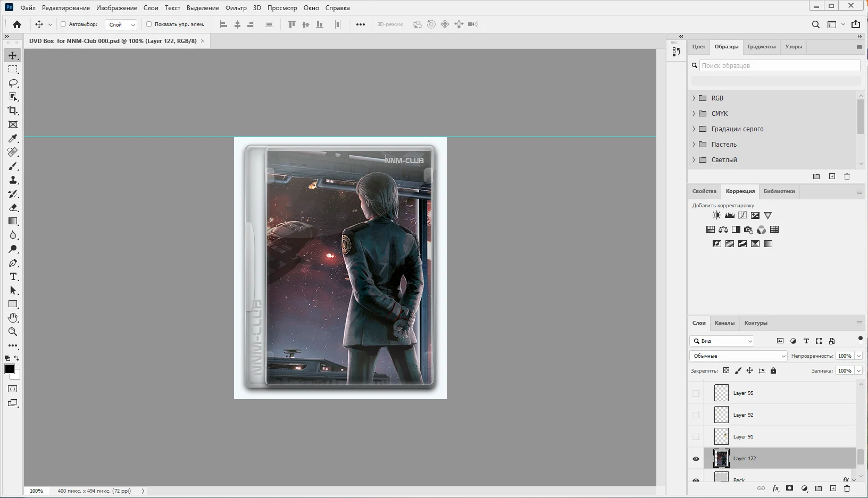Show Layer 95 visibility
This screenshot has height=498, width=868.
pos(696,393)
